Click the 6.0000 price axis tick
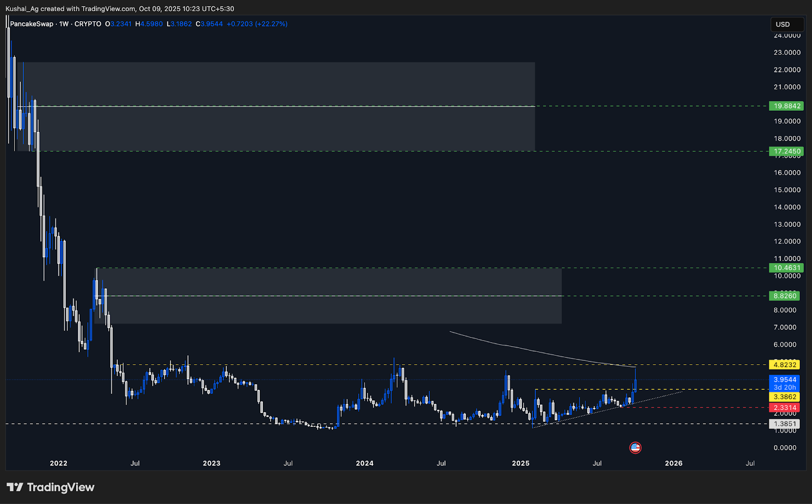 tap(785, 345)
